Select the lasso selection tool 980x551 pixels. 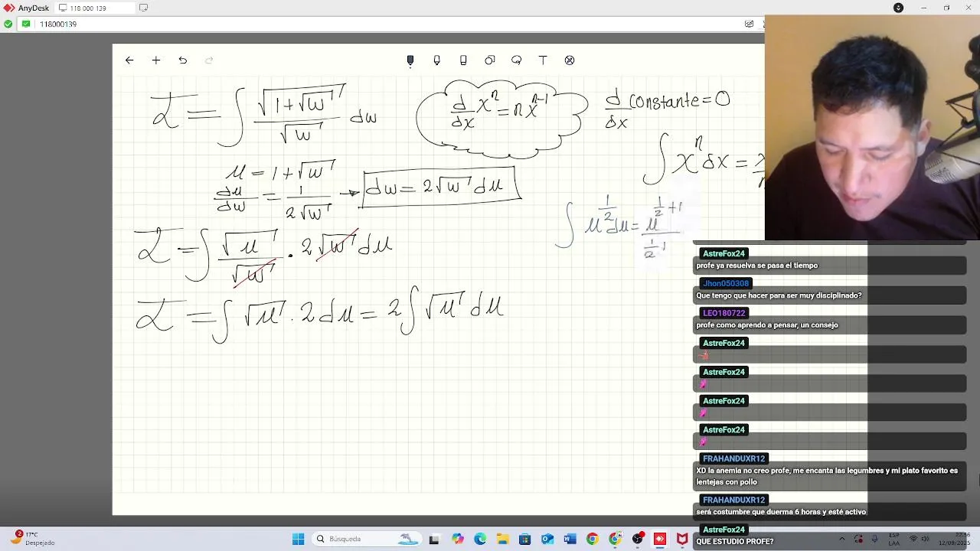point(516,60)
